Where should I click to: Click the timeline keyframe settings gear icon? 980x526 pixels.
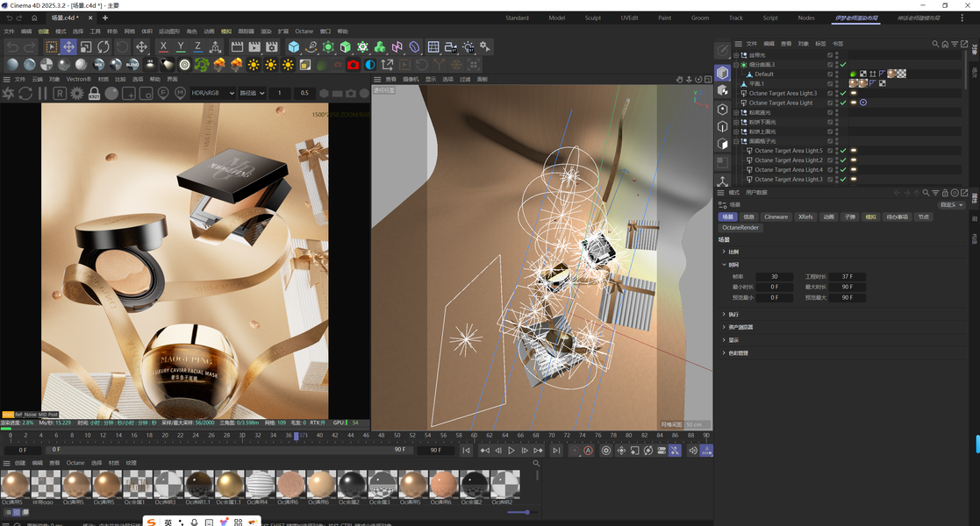(605, 451)
